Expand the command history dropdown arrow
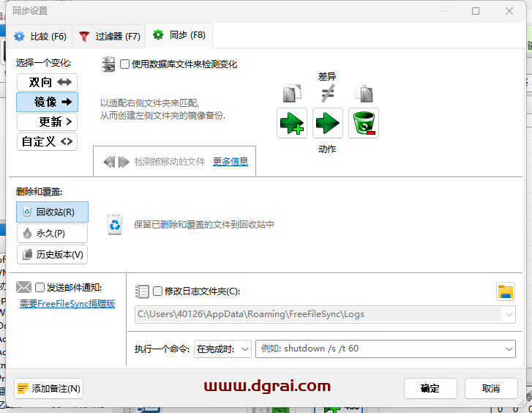Viewport: 532px width, 413px height. 509,349
